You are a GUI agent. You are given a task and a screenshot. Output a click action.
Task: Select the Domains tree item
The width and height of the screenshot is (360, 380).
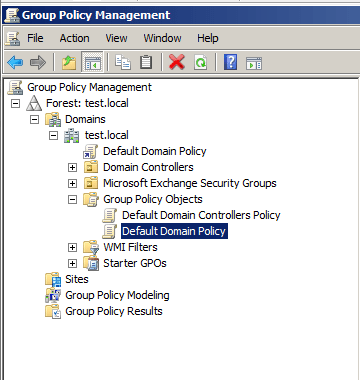[85, 119]
